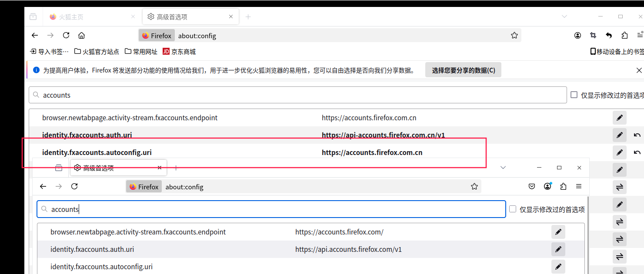The width and height of the screenshot is (644, 274).
Task: Go forward in the background window
Action: point(50,36)
